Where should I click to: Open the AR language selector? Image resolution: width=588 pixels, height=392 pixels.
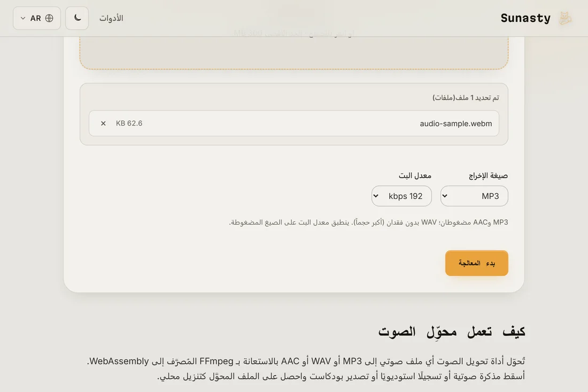pyautogui.click(x=37, y=18)
